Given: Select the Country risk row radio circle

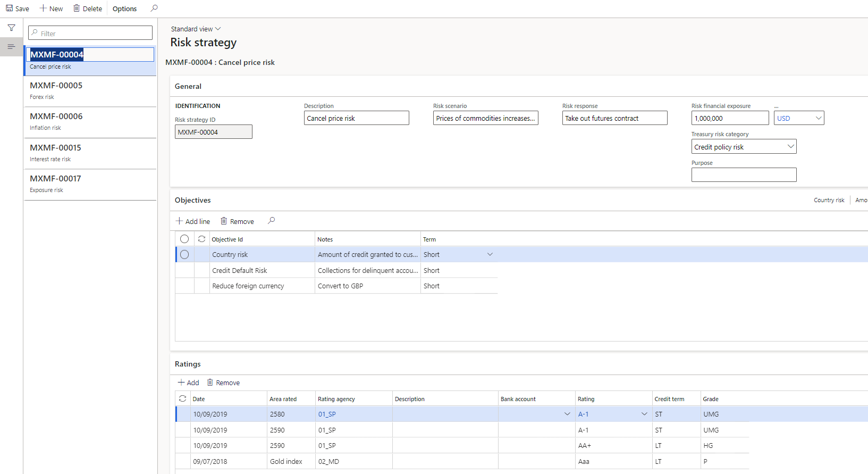Looking at the screenshot, I should click(x=184, y=255).
